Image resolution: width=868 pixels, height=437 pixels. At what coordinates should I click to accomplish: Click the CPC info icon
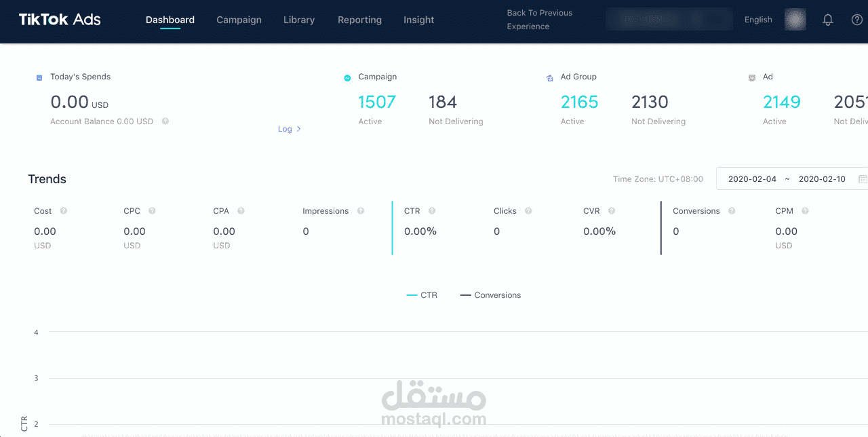(152, 211)
